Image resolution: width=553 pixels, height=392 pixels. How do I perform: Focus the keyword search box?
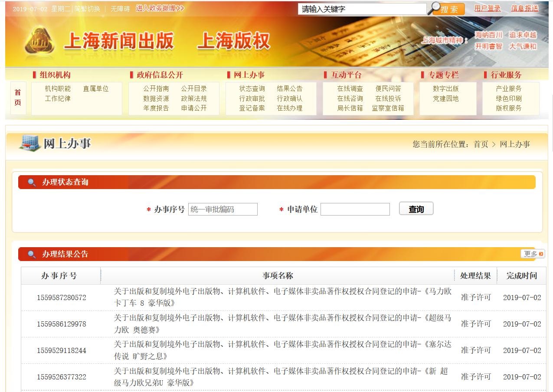pos(362,9)
